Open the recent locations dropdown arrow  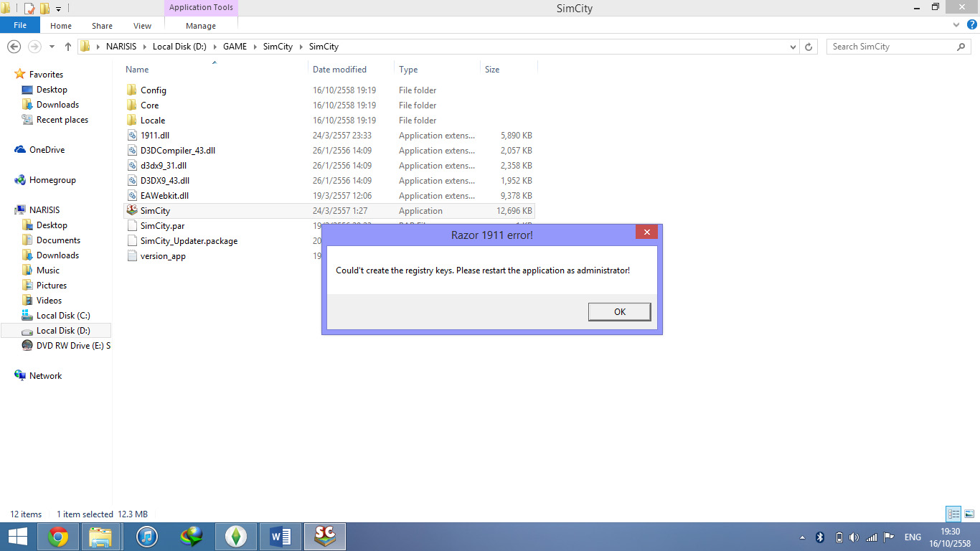click(x=52, y=47)
